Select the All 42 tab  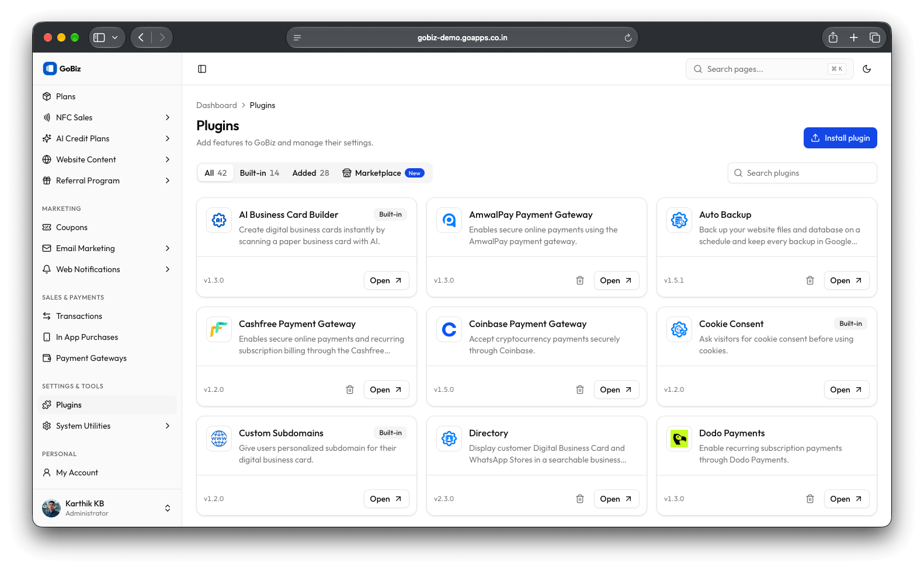tap(216, 173)
